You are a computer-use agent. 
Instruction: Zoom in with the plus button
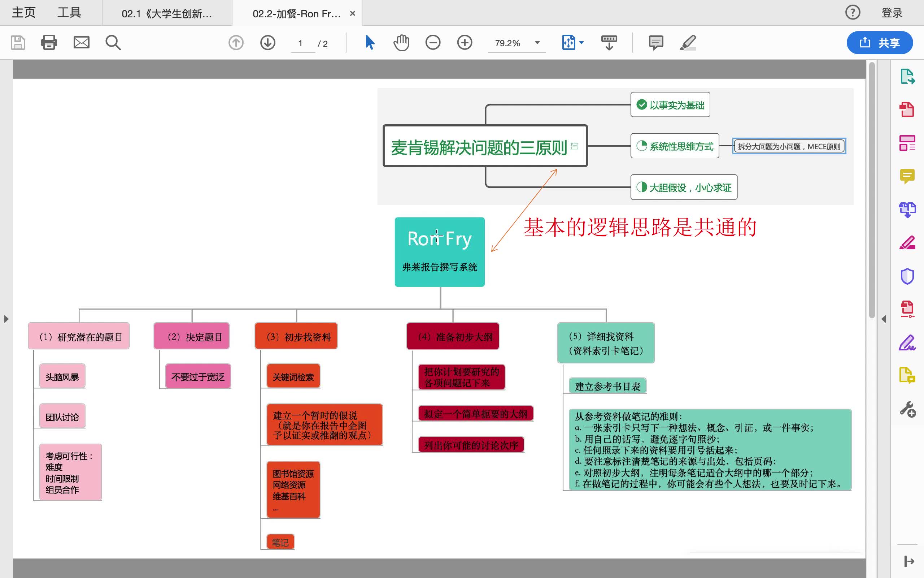465,42
